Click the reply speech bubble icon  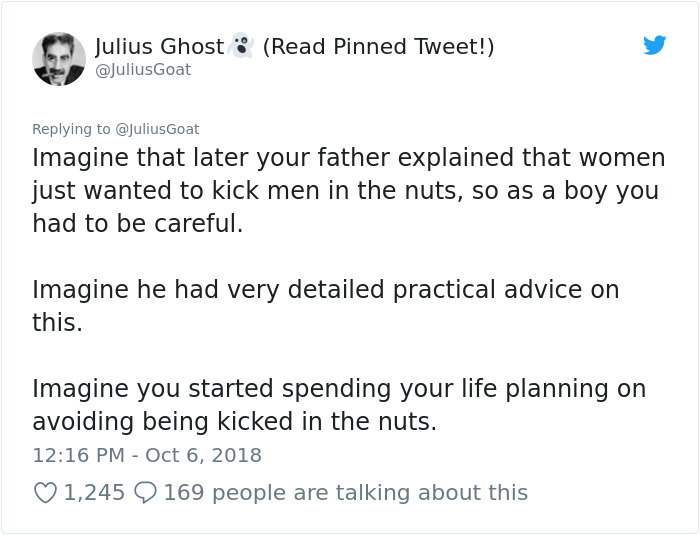click(145, 492)
